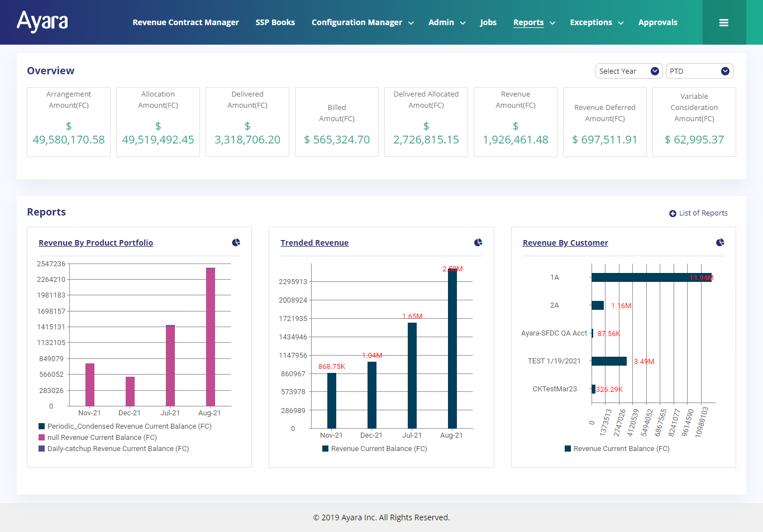Open Revenue Contract Manager
Image resolution: width=763 pixels, height=532 pixels.
pyautogui.click(x=185, y=23)
